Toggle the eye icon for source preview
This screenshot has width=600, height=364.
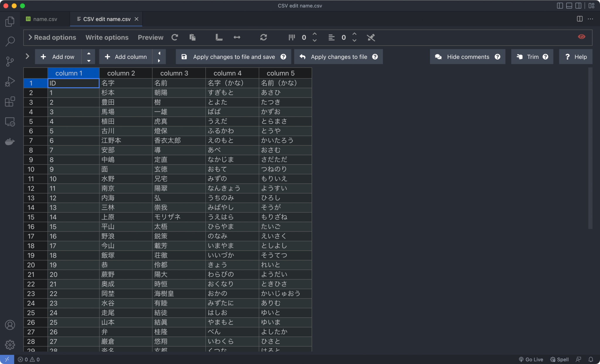tap(582, 37)
